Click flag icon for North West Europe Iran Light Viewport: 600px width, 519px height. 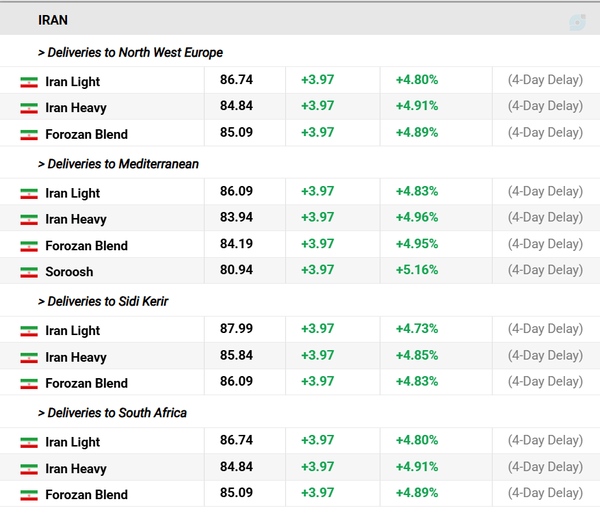29,82
